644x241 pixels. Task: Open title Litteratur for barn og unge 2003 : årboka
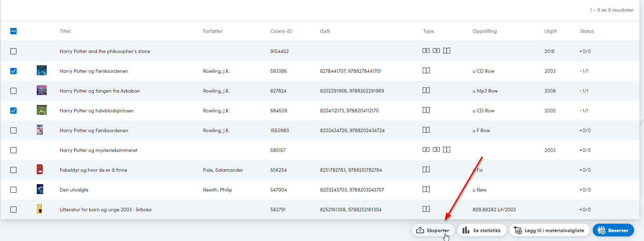[x=105, y=210]
